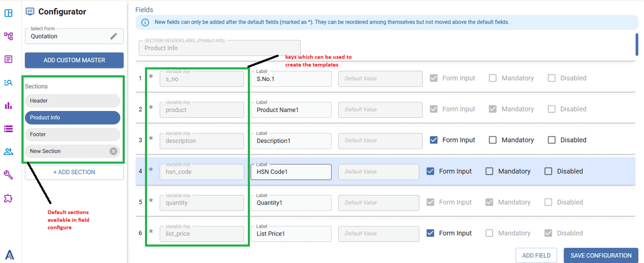The height and width of the screenshot is (263, 644).
Task: Open the Select Form Quotation dropdown
Action: (x=74, y=36)
